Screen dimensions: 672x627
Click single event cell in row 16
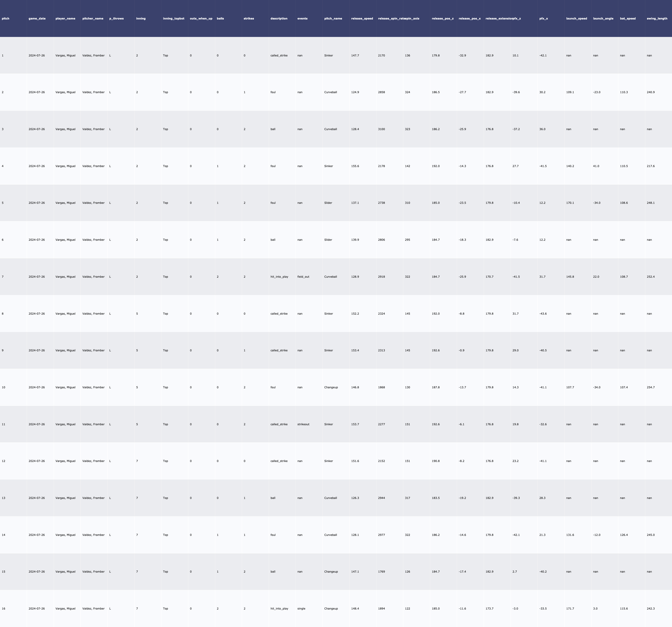click(x=301, y=608)
